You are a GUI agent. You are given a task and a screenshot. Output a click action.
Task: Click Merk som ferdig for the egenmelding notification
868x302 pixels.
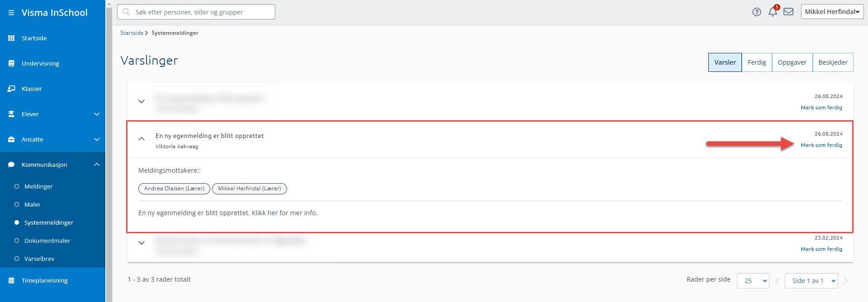point(821,145)
